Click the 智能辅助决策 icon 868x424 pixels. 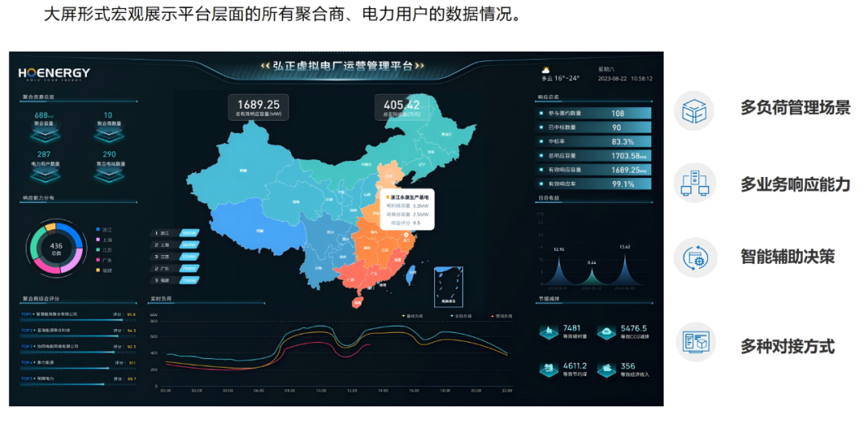[693, 257]
